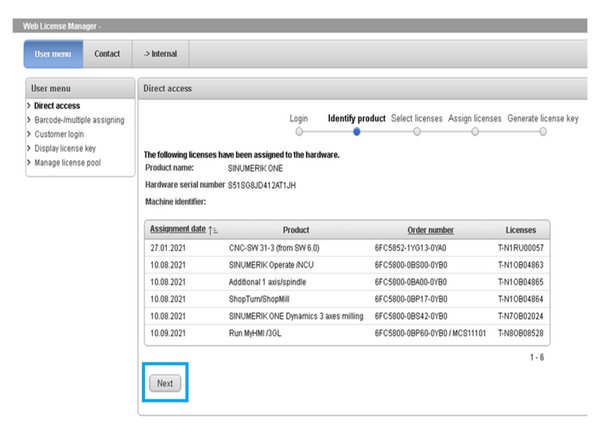Screen dimensions: 592x444
Task: Select Additional 1 axis/spindle product cell
Action: point(267,282)
